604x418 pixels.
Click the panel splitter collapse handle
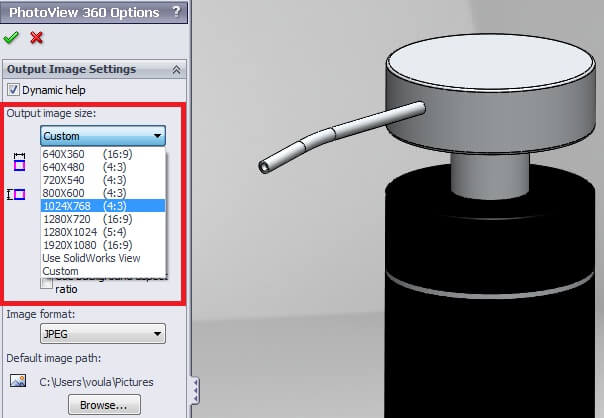194,388
